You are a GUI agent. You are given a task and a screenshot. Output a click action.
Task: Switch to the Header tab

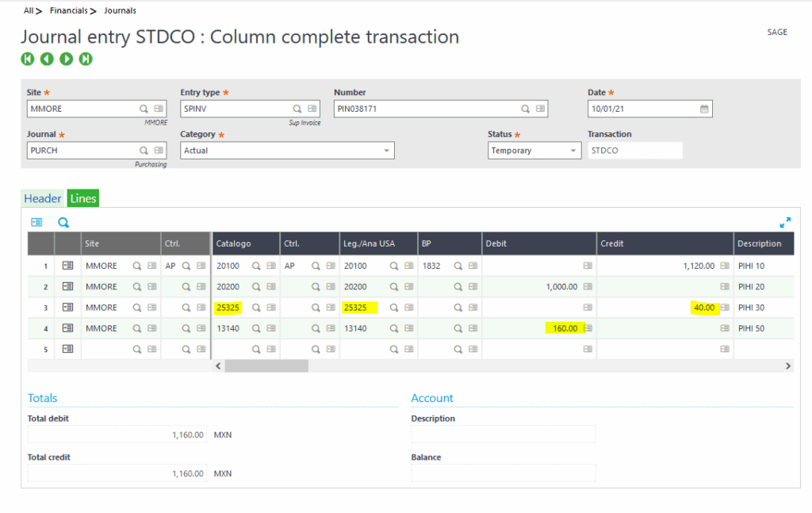[x=42, y=198]
